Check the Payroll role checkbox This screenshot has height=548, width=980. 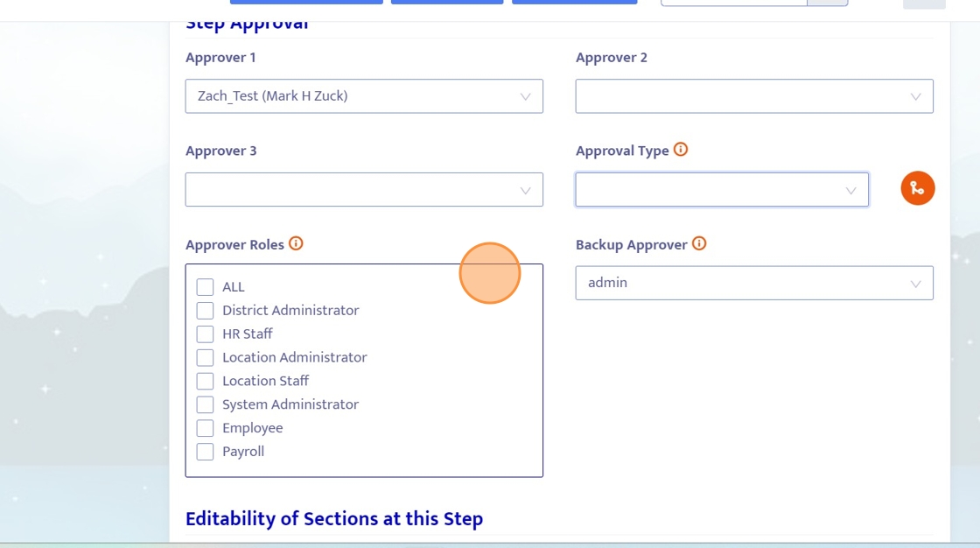205,452
